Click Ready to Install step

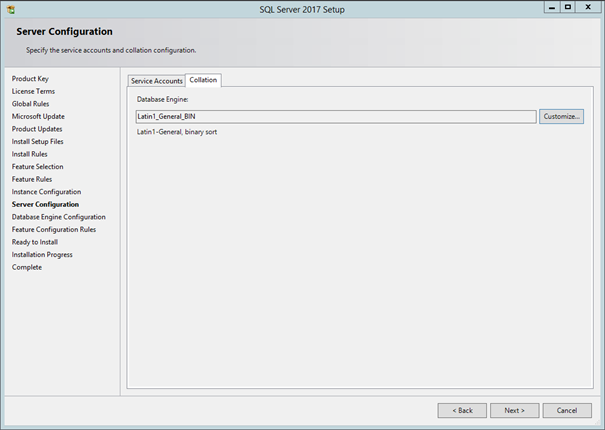pos(35,242)
